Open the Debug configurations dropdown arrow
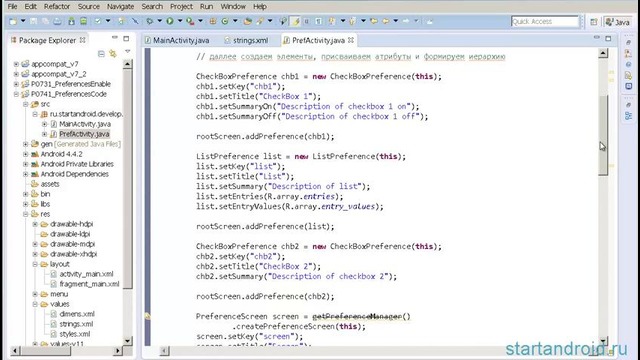Screen dimensions: 640x360 click(x=160, y=21)
